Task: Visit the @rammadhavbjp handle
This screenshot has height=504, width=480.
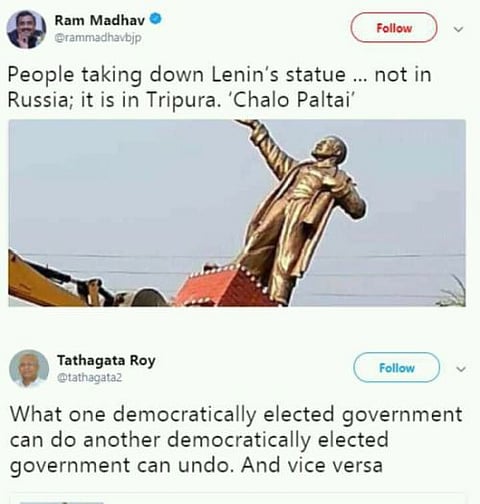Action: pos(98,38)
